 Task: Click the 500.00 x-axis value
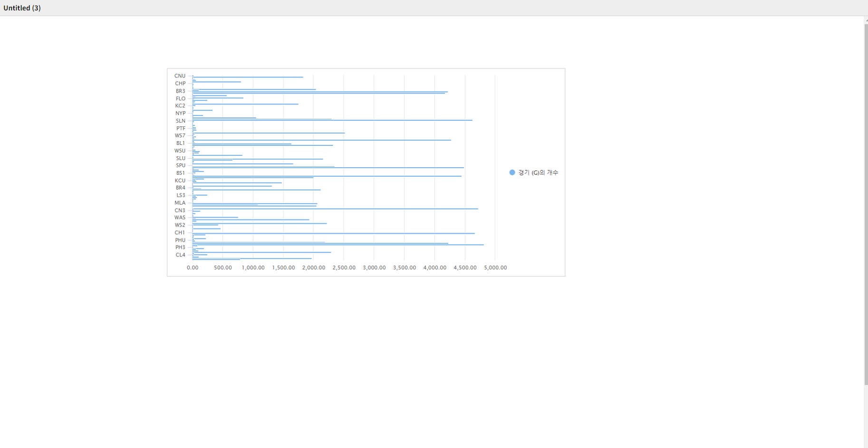point(223,268)
